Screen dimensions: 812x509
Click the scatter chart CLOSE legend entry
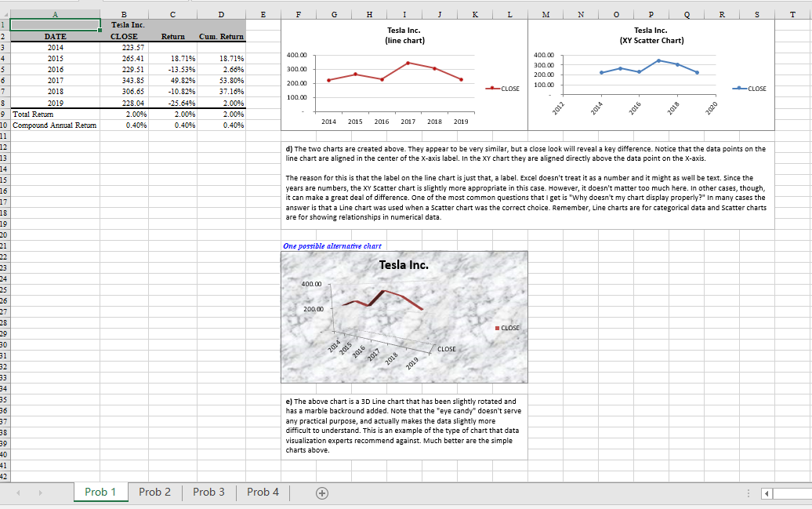pos(749,89)
